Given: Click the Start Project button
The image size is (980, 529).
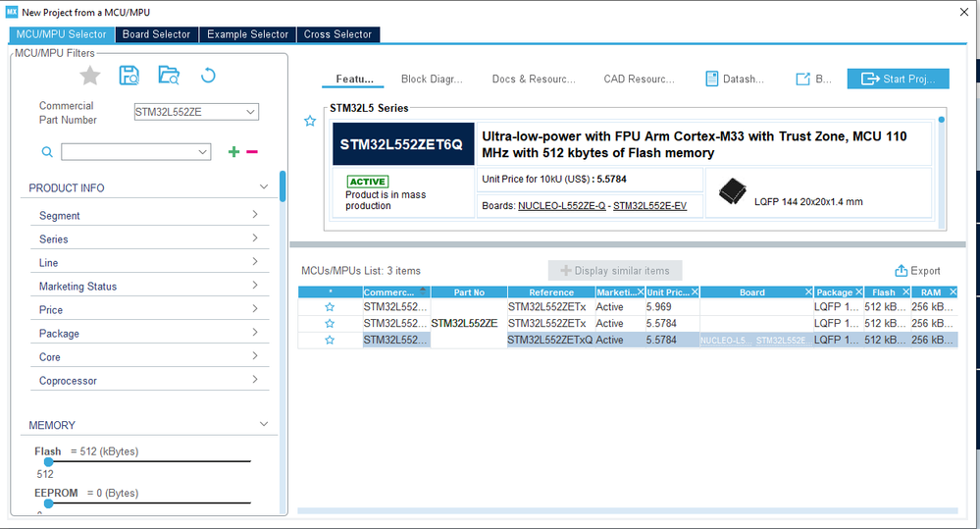Looking at the screenshot, I should 899,79.
